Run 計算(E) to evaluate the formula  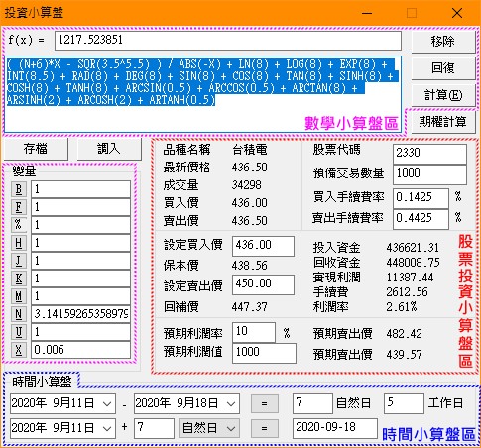(x=443, y=95)
